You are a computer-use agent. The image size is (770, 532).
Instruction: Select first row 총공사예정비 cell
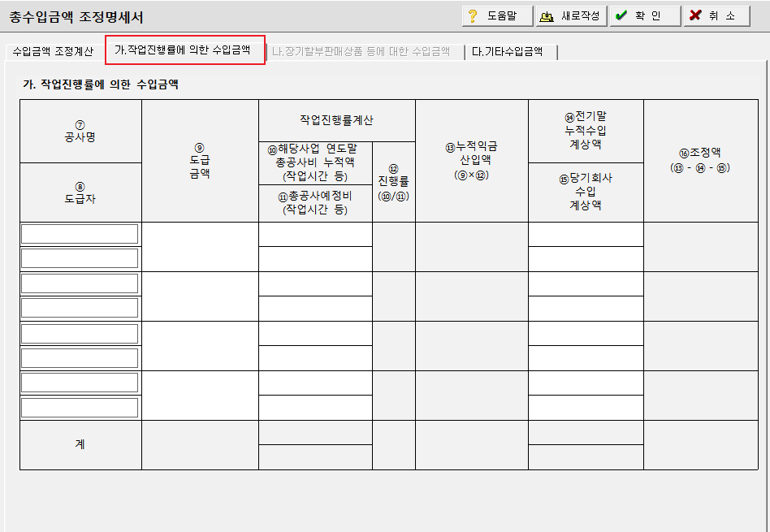tap(315, 259)
